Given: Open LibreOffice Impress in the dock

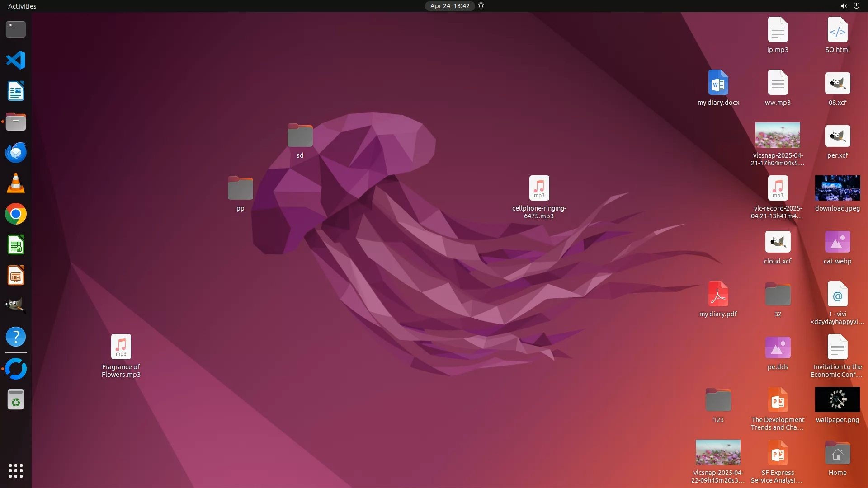Looking at the screenshot, I should click(16, 276).
